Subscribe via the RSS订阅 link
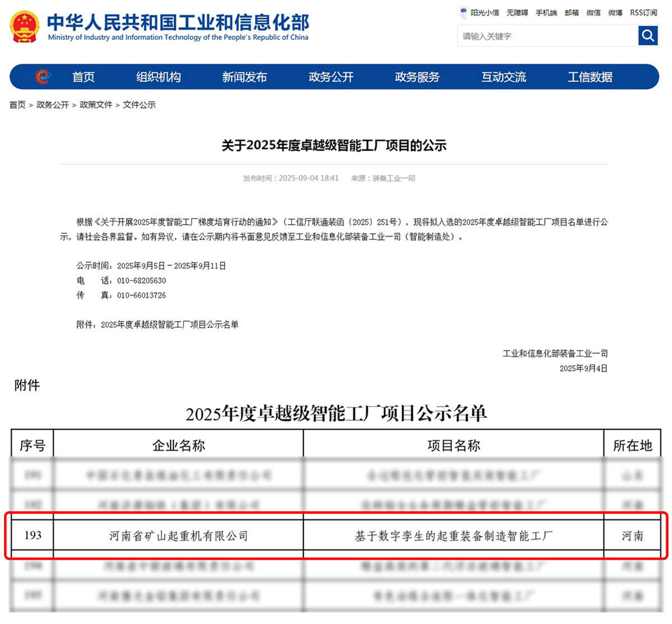The width and height of the screenshot is (672, 624). (643, 13)
